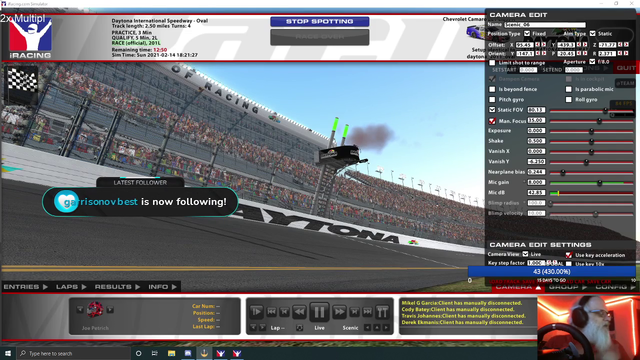Click the rewind replay button
This screenshot has height=360, width=640.
point(299,312)
